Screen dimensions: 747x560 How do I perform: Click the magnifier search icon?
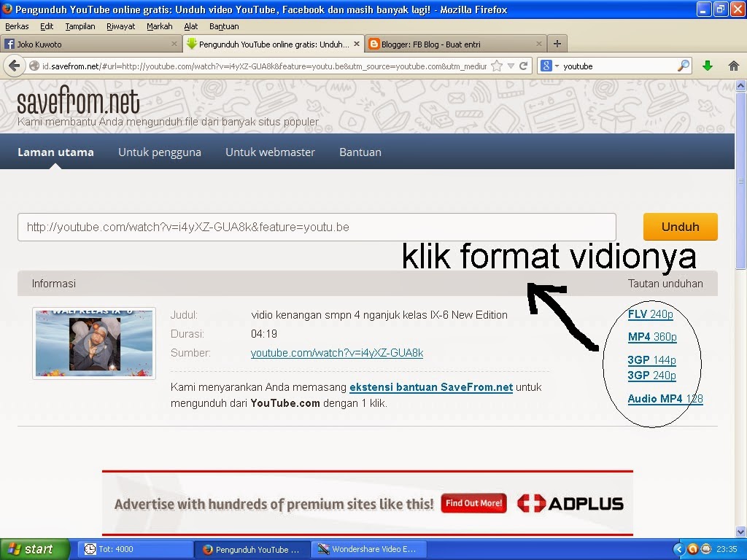[683, 66]
